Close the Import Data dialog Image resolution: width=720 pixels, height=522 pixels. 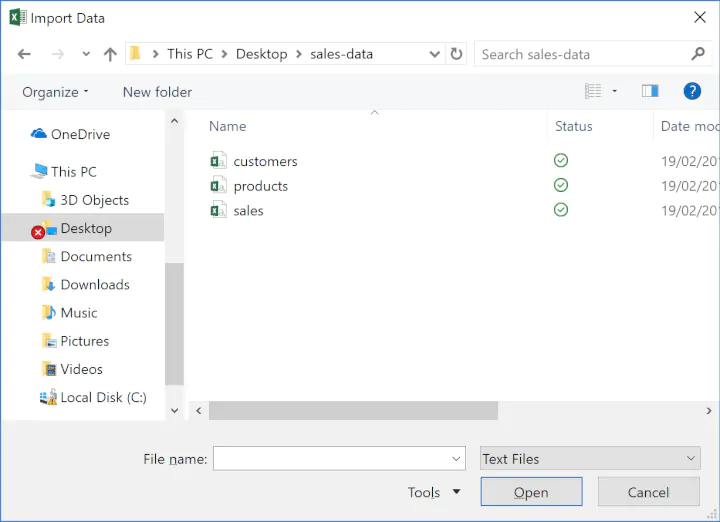tap(700, 17)
